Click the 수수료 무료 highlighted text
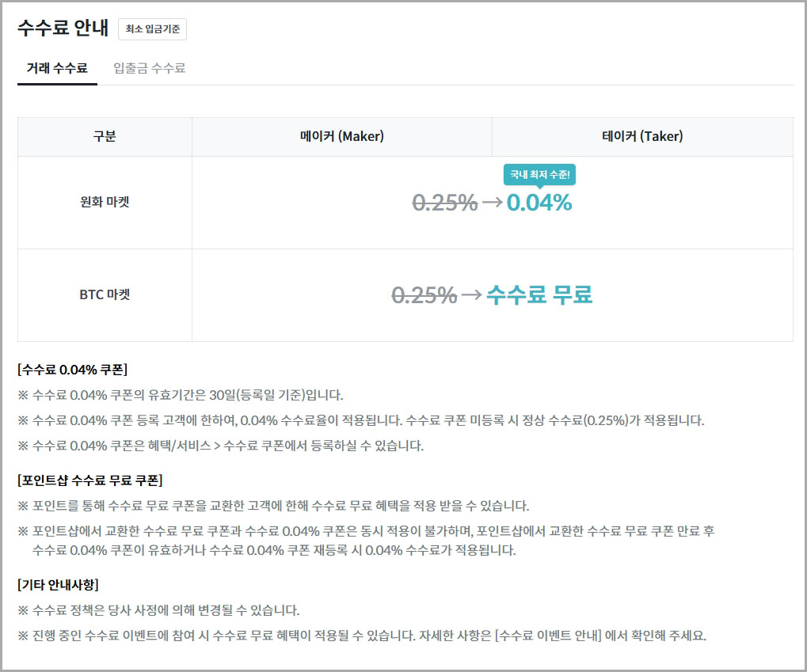 coord(539,294)
